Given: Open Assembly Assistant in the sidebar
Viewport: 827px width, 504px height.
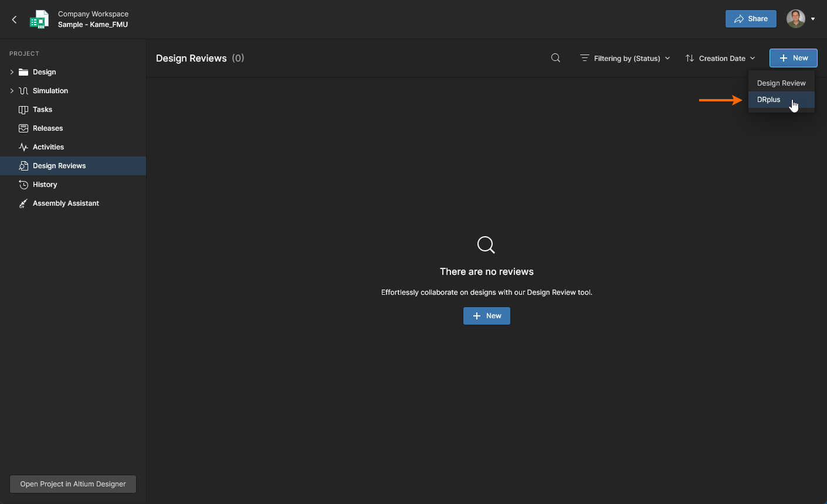Looking at the screenshot, I should coord(73,203).
